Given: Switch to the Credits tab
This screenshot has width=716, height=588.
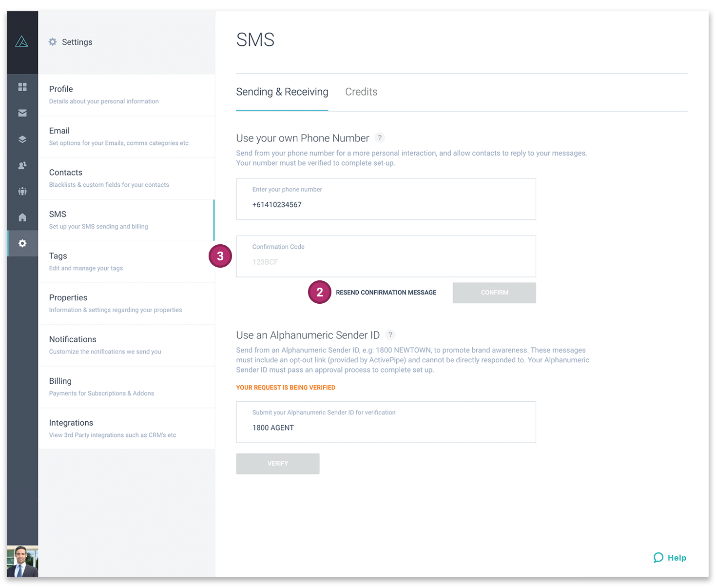Looking at the screenshot, I should coord(361,92).
